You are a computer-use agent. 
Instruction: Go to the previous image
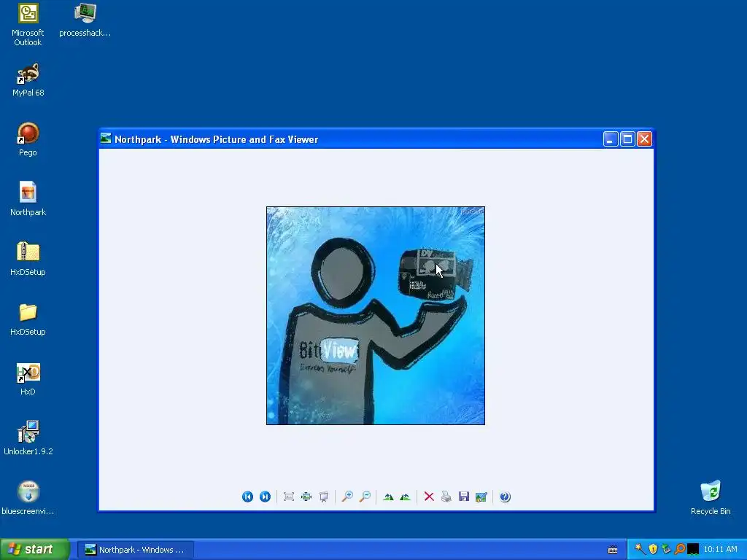coord(247,497)
